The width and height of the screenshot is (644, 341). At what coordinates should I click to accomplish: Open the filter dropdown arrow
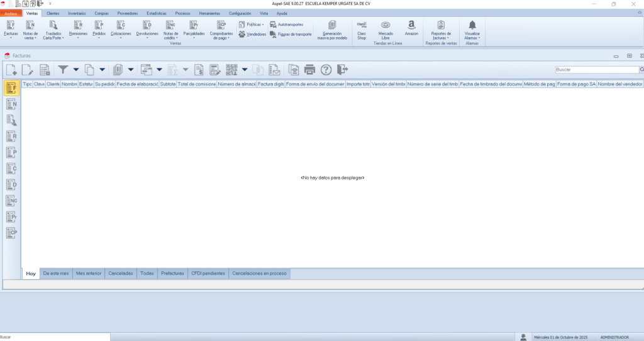click(x=76, y=70)
